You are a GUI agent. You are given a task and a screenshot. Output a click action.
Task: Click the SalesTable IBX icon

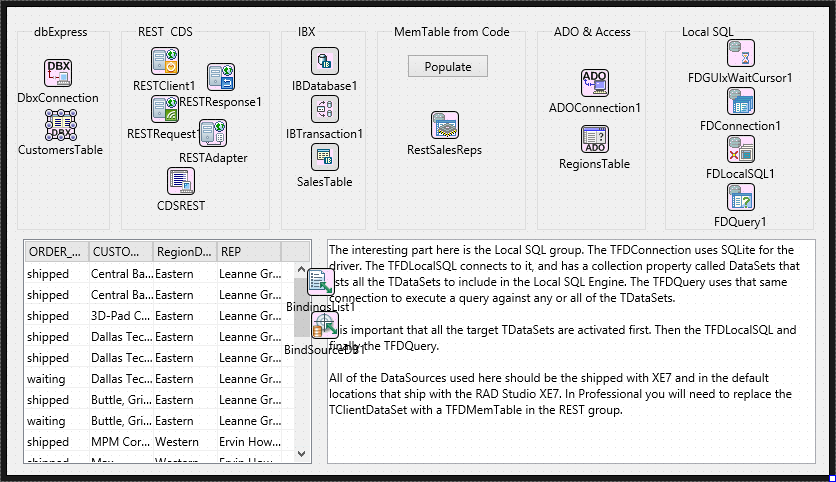[x=325, y=157]
